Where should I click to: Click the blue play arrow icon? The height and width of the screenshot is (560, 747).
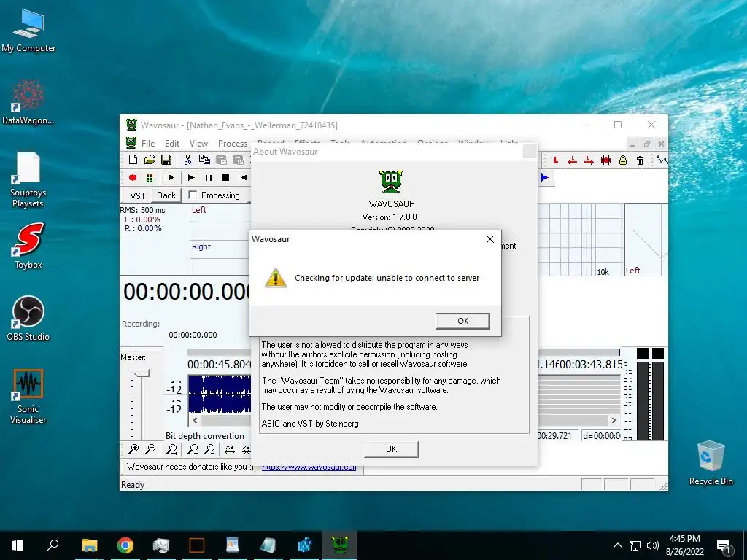544,178
